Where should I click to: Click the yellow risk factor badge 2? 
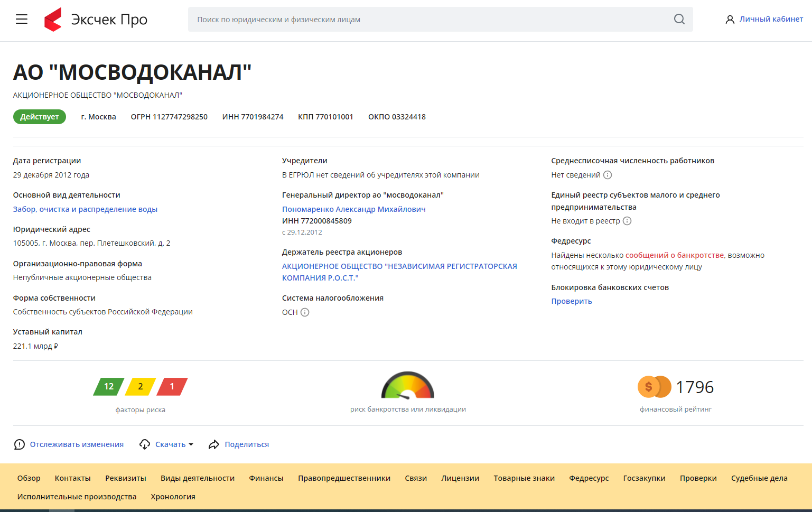[141, 387]
